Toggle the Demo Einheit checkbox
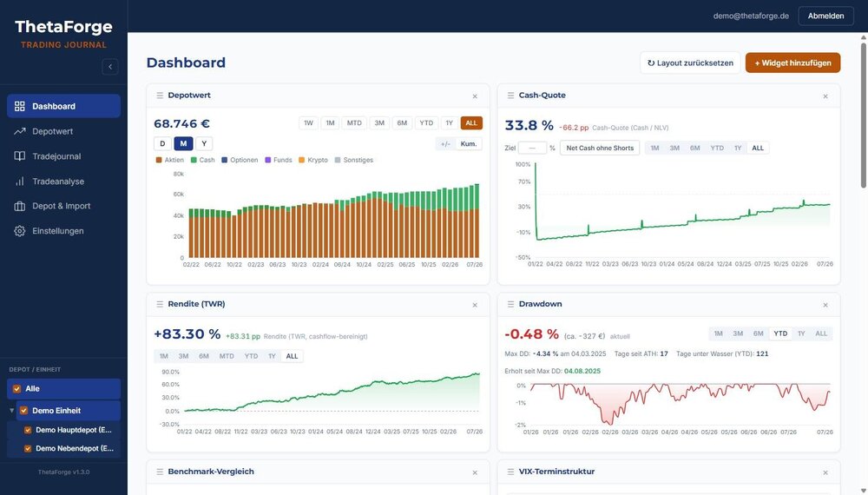 (23, 410)
